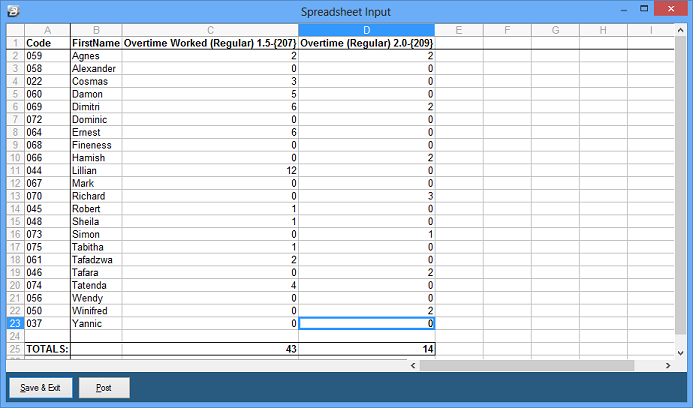Image resolution: width=693 pixels, height=408 pixels.
Task: Select code cell 037
Action: point(47,324)
